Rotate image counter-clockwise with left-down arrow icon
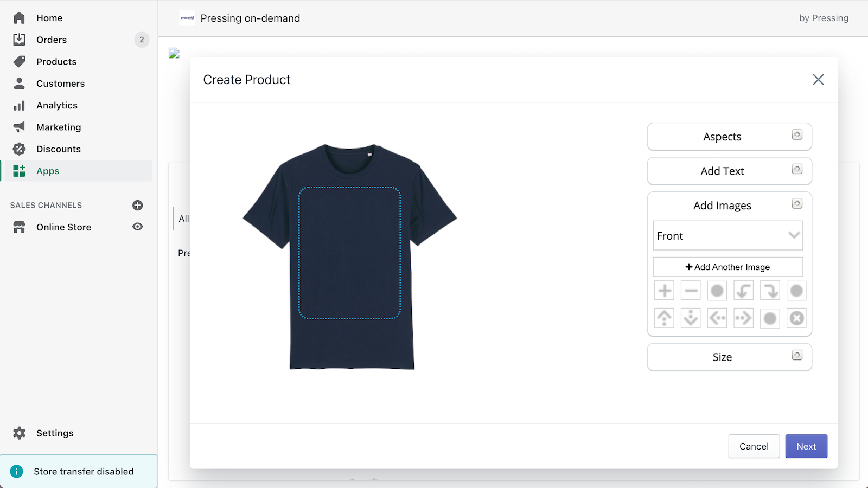 pos(744,291)
